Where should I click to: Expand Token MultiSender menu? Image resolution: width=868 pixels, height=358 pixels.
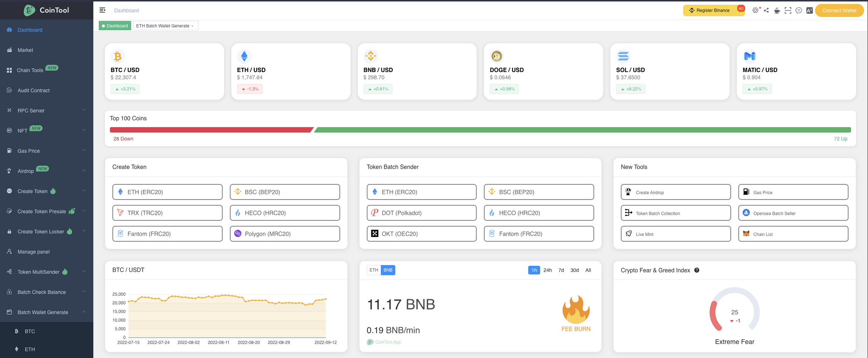47,272
